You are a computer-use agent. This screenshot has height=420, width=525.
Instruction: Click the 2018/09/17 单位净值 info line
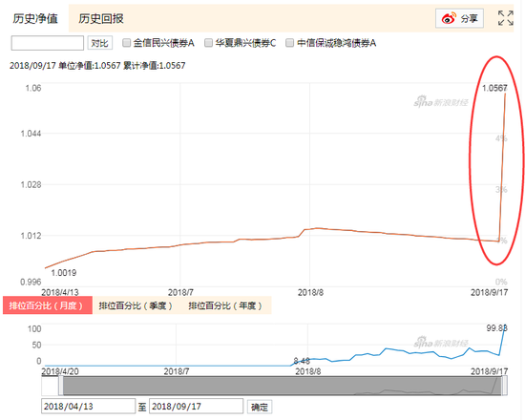(x=97, y=65)
